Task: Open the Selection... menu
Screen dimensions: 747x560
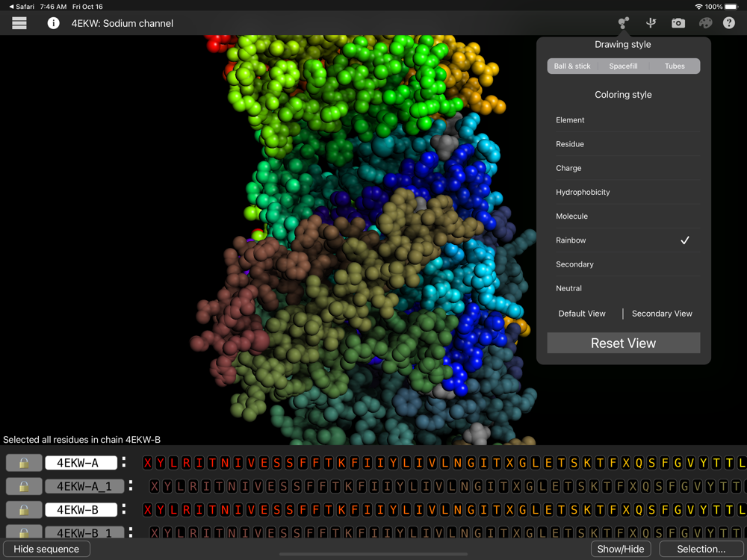Action: 701,549
